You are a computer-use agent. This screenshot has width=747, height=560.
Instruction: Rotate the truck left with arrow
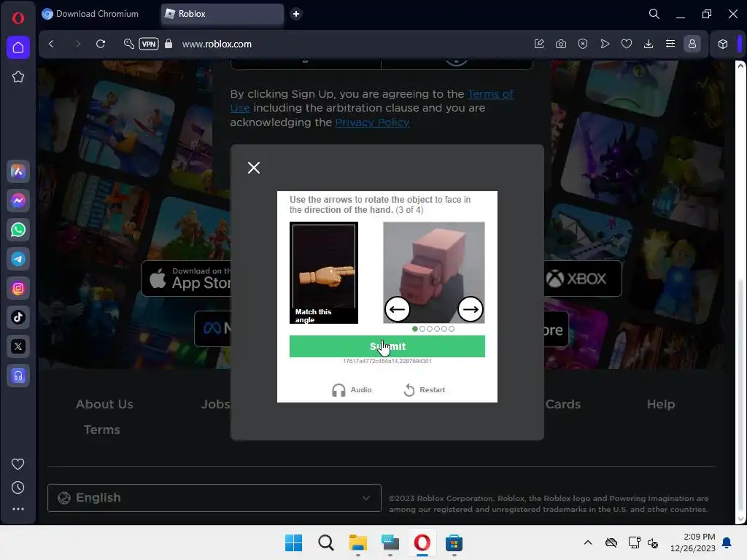(x=398, y=309)
